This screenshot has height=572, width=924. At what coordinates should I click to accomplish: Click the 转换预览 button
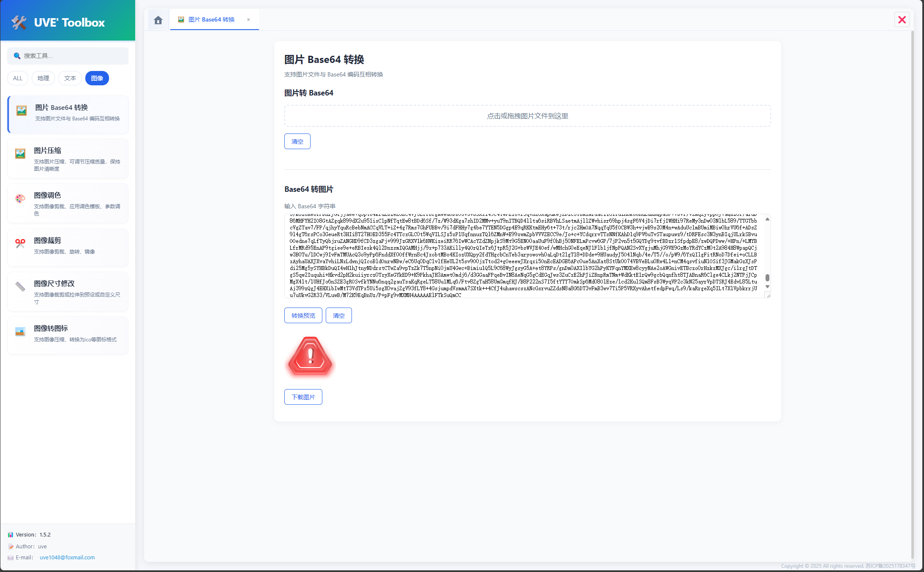coord(303,315)
